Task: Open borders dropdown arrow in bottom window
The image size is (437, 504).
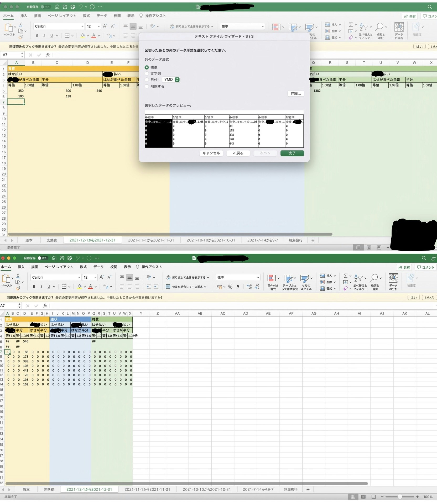Action: pyautogui.click(x=69, y=287)
